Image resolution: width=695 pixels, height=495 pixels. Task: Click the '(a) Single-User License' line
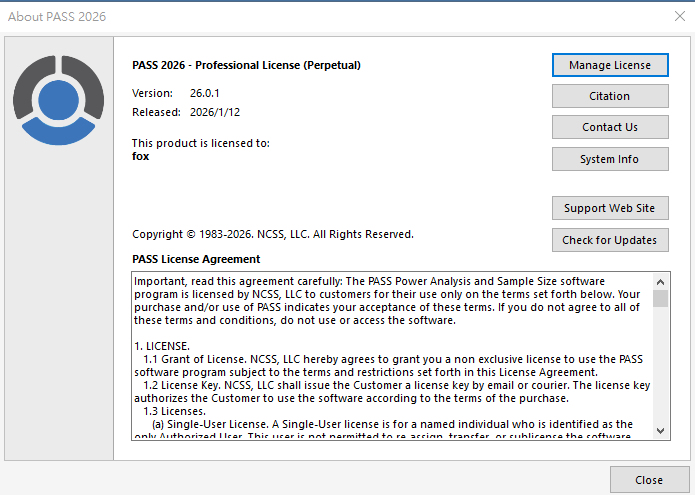(393, 424)
